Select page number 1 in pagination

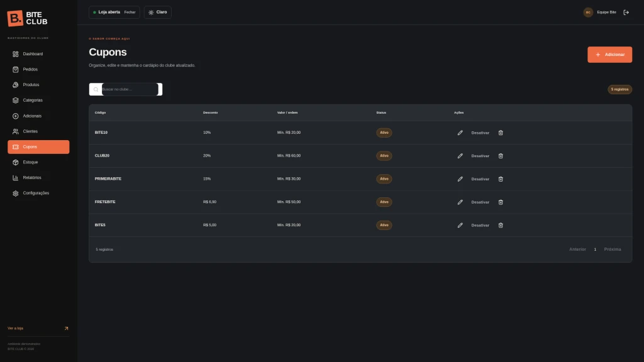595,250
